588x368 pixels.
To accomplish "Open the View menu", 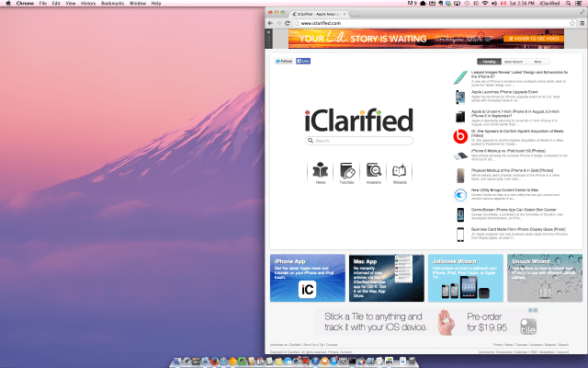I will point(71,3).
